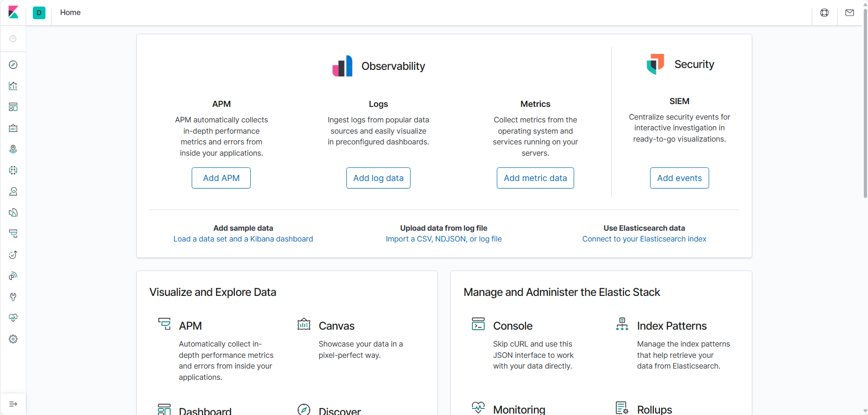Open the Maps app in the sidebar
Viewport: 868px width, 415px height.
tap(13, 149)
